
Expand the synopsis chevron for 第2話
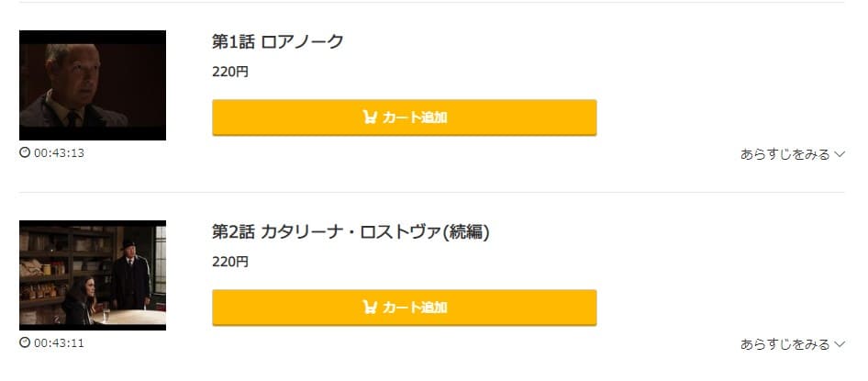pos(840,344)
